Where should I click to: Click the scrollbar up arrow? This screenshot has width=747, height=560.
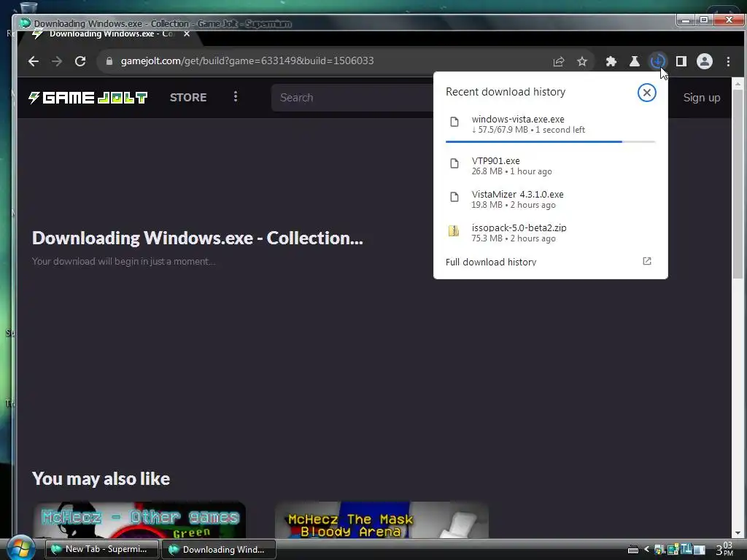pos(738,84)
